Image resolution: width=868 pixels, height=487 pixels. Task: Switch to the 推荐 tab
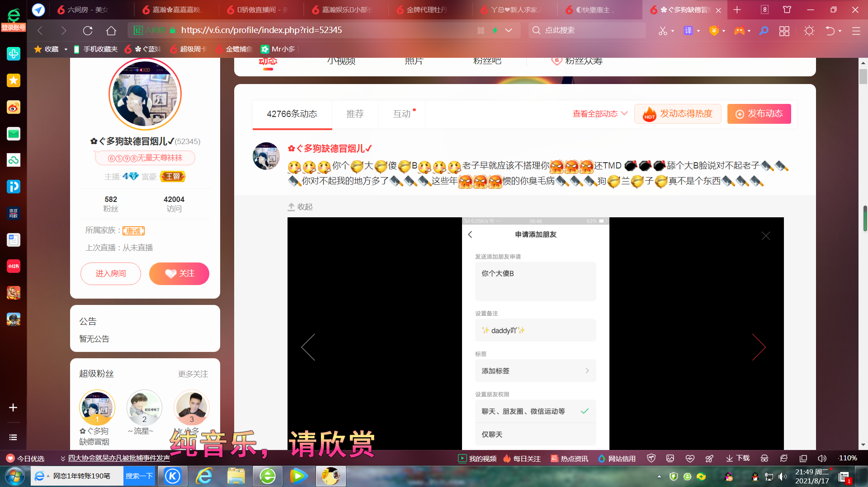tap(355, 114)
